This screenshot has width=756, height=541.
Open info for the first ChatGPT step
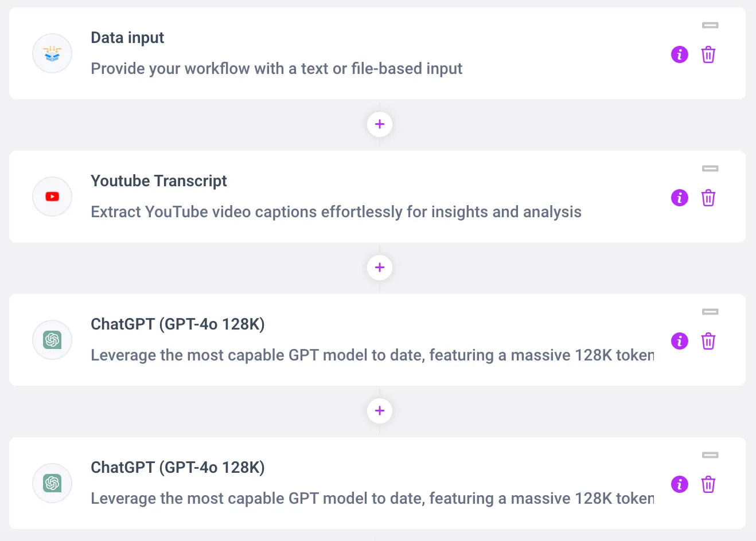680,341
